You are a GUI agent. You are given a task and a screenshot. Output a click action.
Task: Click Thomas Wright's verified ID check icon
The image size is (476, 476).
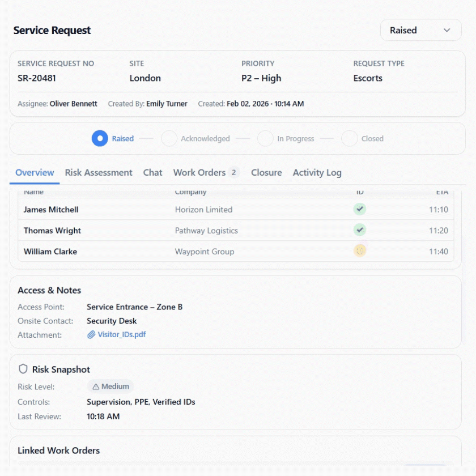360,230
